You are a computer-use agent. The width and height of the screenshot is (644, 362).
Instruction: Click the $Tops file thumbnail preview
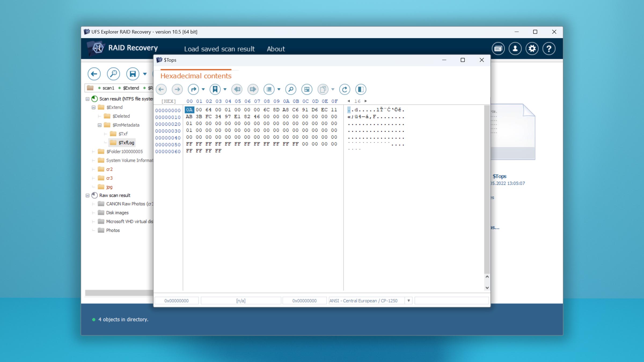(513, 132)
